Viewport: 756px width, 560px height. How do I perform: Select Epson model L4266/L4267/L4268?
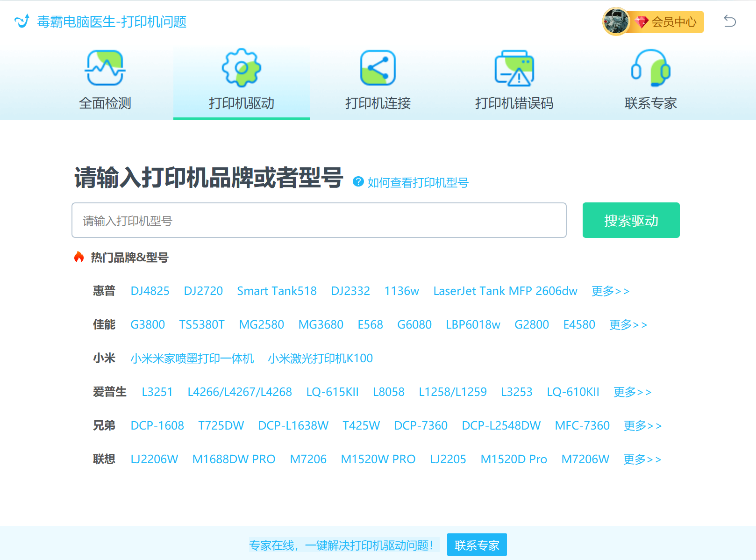[x=240, y=392]
